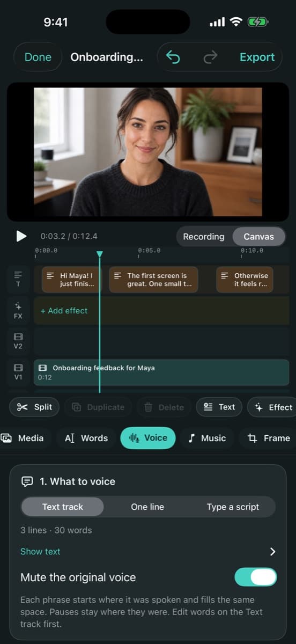Viewport: 296px width, 644px height.
Task: Add an Effect from the toolbar
Action: (x=272, y=407)
